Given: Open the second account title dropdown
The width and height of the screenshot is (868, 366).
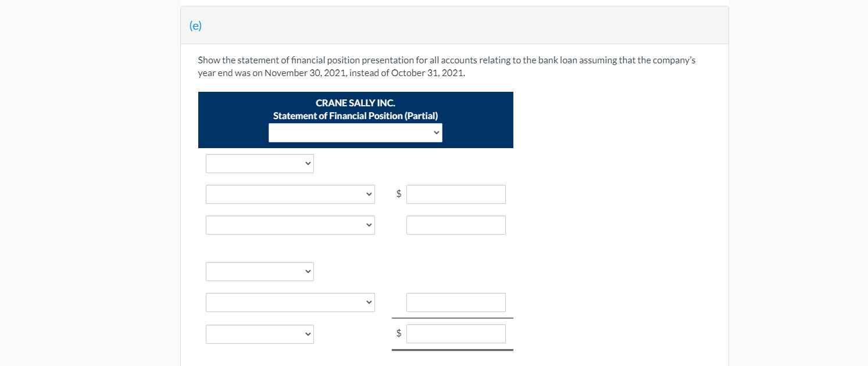Looking at the screenshot, I should click(290, 225).
